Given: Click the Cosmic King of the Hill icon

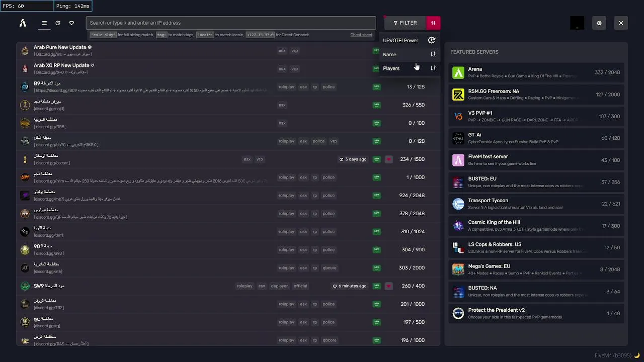Looking at the screenshot, I should click(458, 226).
